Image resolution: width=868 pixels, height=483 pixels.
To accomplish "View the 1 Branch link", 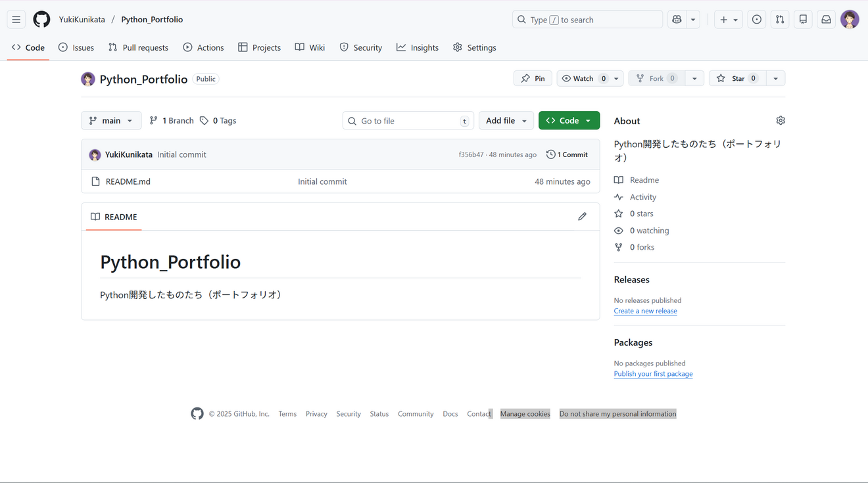I will [x=172, y=121].
